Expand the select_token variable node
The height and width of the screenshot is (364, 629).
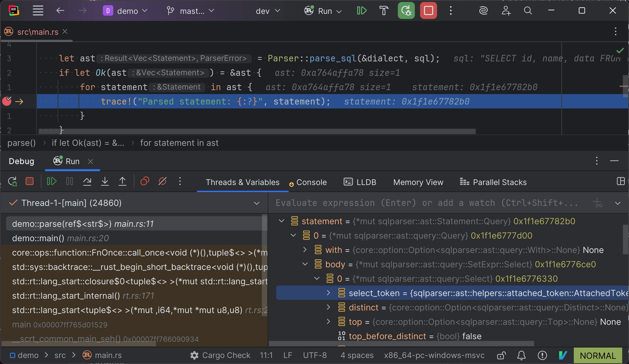click(x=328, y=293)
